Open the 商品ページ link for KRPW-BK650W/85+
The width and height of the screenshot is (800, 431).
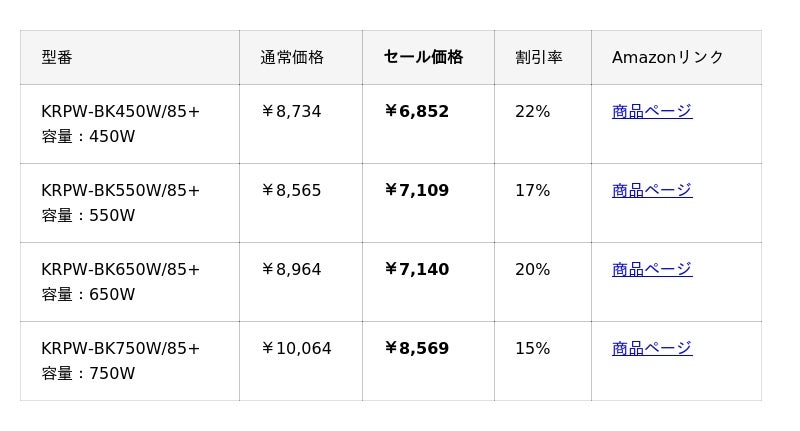click(651, 270)
